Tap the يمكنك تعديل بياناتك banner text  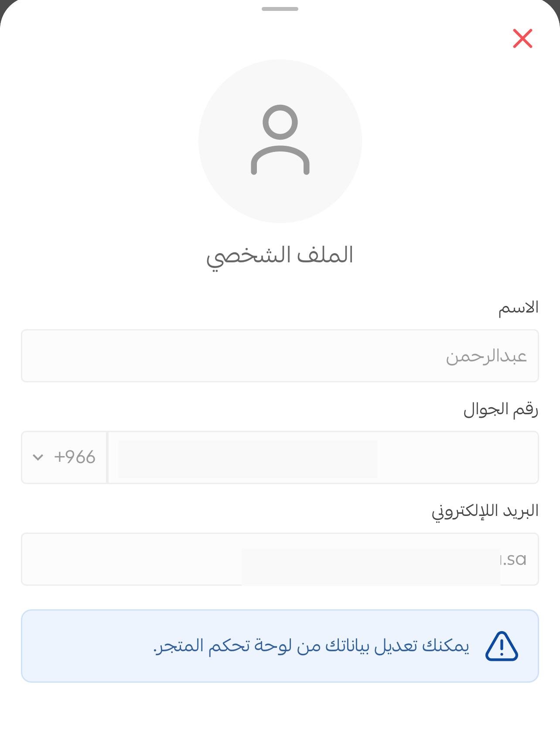tap(311, 646)
